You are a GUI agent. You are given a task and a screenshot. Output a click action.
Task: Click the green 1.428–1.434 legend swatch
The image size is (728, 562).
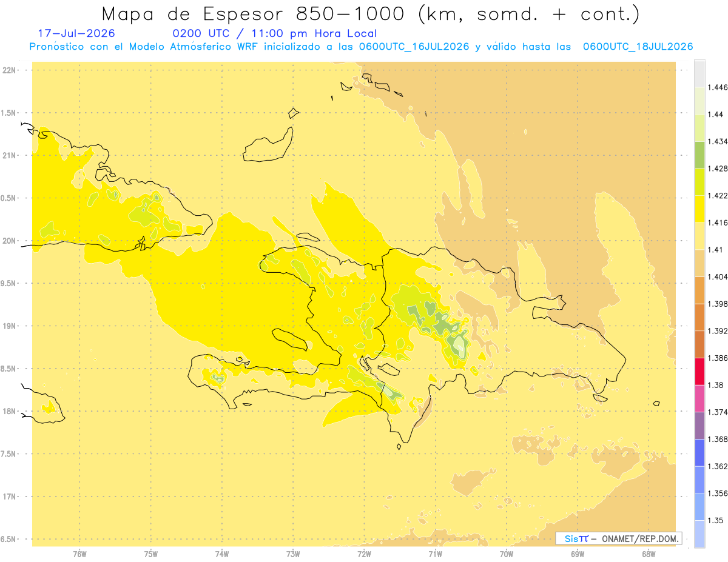699,155
